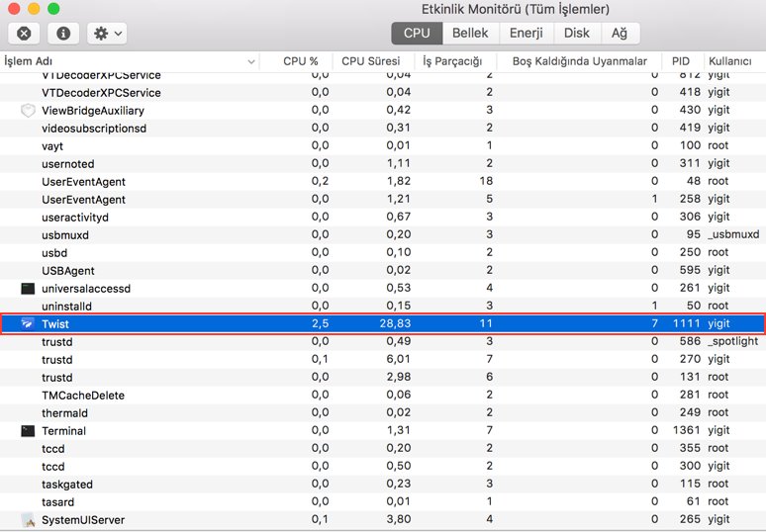
Task: Click Twist CPU % value 2,5
Action: 320,323
